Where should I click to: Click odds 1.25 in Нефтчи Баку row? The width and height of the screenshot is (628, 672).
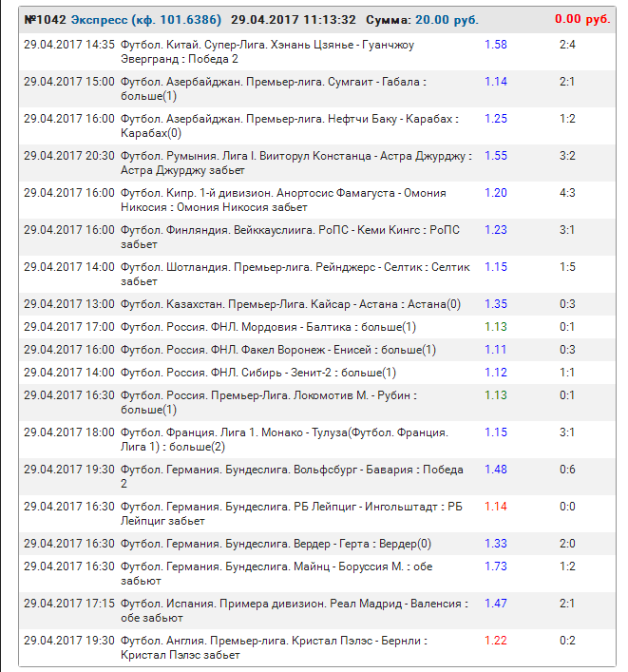click(x=496, y=119)
